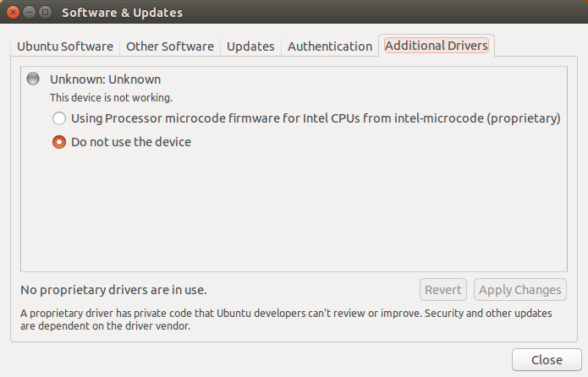The height and width of the screenshot is (377, 588).
Task: Click the Software & Updates title bar text
Action: coord(122,13)
